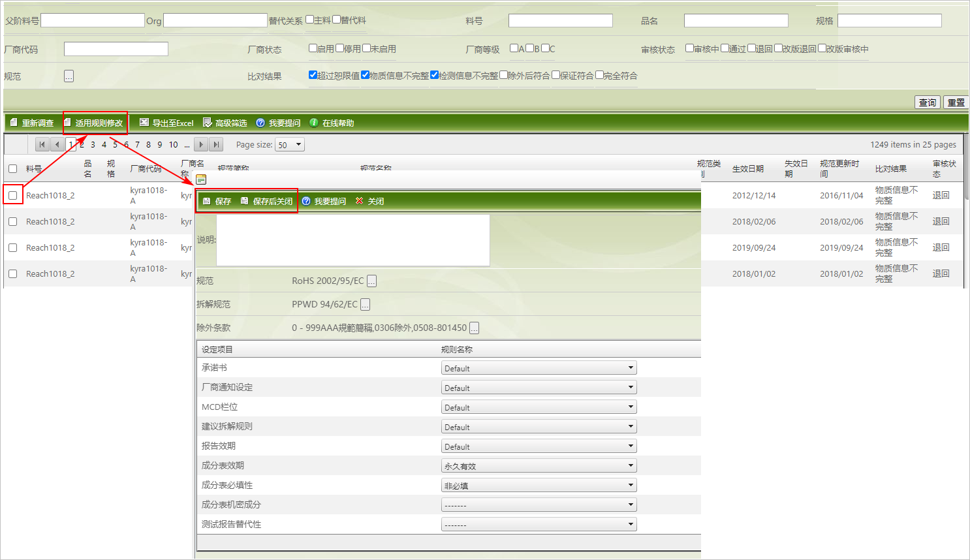This screenshot has height=560, width=970.
Task: Click the 厂商代码 input field
Action: tap(116, 49)
